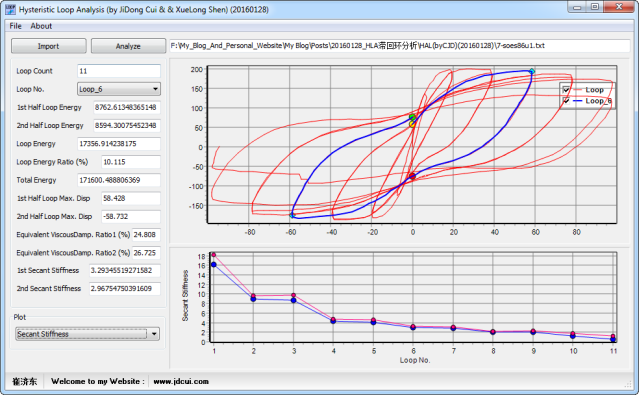Viewport: 639px width, 395px height.
Task: Click the Loop Energy Ratio value field
Action: 131,162
